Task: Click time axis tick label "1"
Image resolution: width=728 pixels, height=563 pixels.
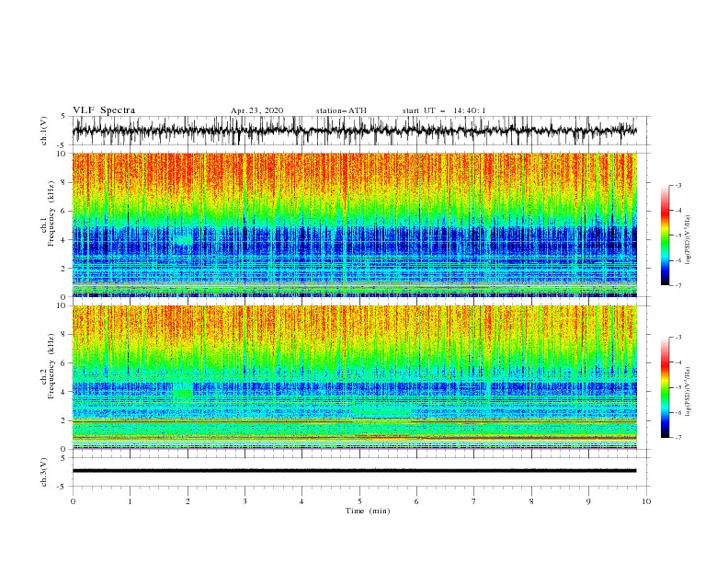Action: tap(130, 501)
